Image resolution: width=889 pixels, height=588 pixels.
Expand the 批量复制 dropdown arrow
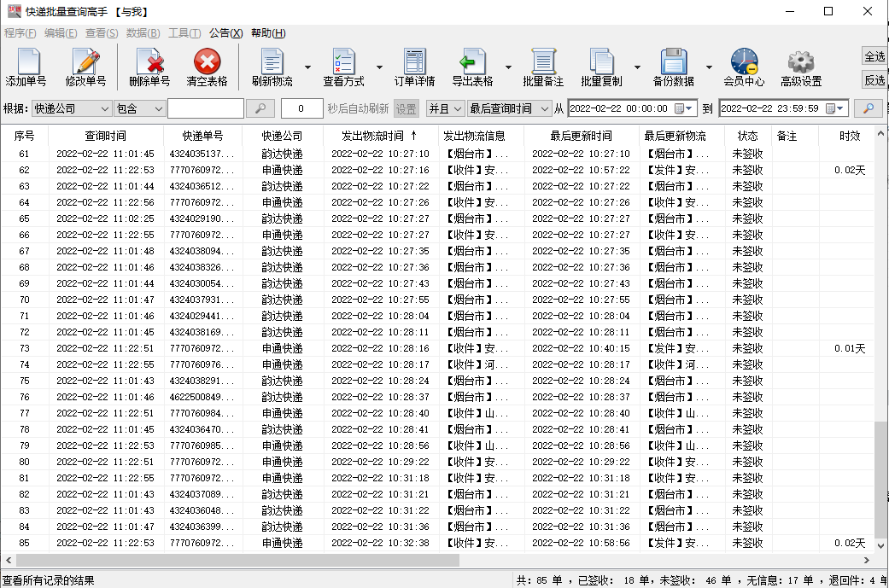click(637, 67)
